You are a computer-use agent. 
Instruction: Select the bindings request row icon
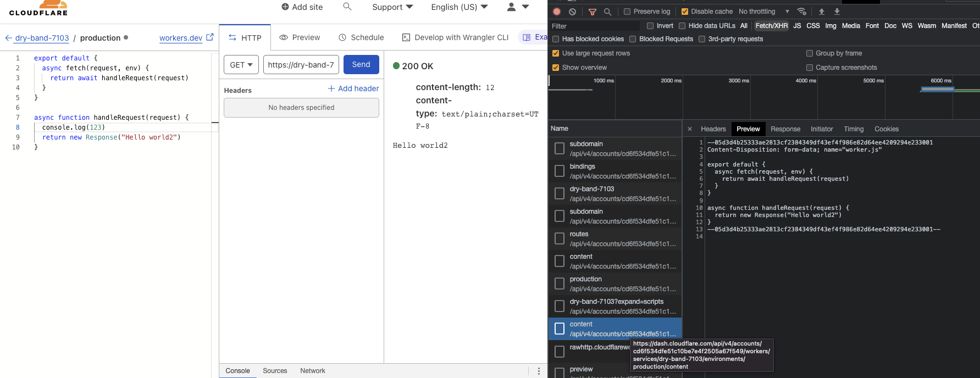tap(560, 171)
